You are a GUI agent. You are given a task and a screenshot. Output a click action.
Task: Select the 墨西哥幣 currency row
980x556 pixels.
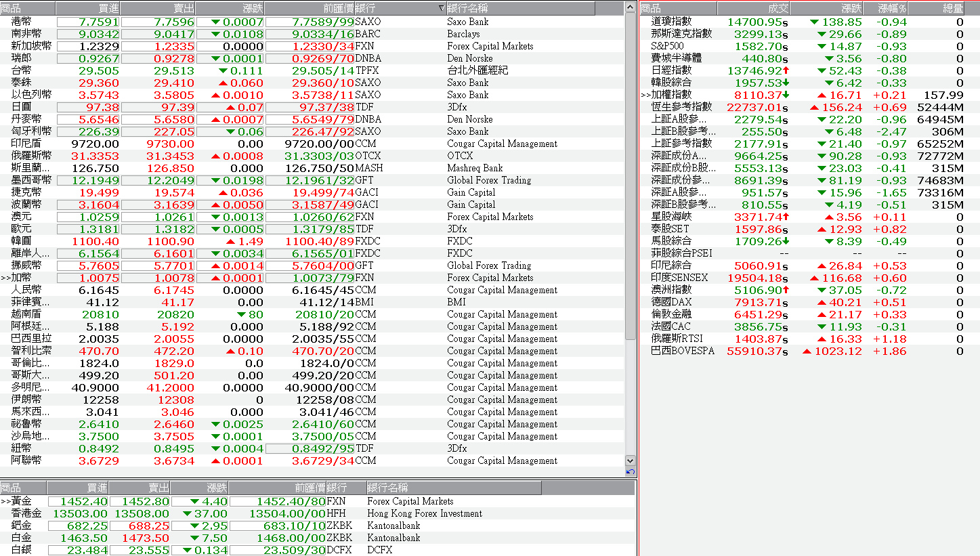point(312,180)
